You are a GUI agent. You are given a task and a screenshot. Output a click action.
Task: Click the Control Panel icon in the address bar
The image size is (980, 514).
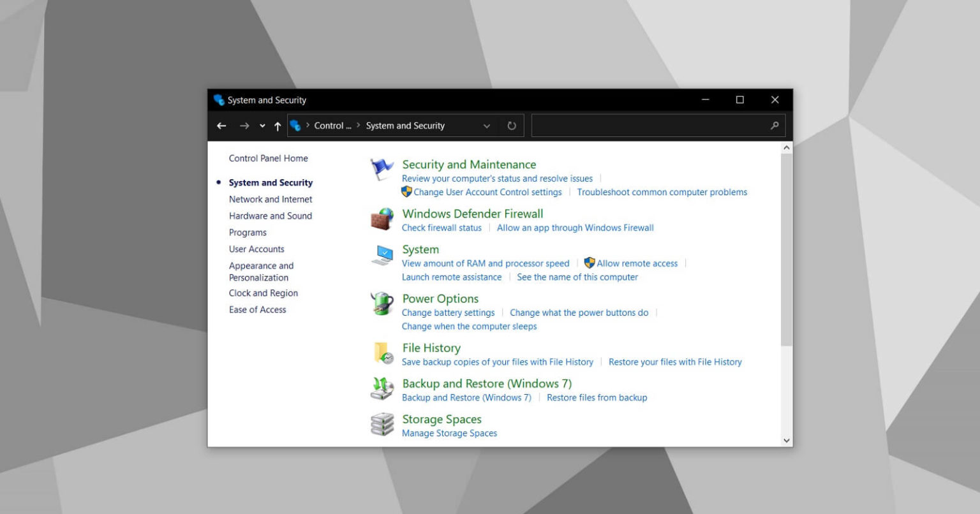tap(295, 126)
